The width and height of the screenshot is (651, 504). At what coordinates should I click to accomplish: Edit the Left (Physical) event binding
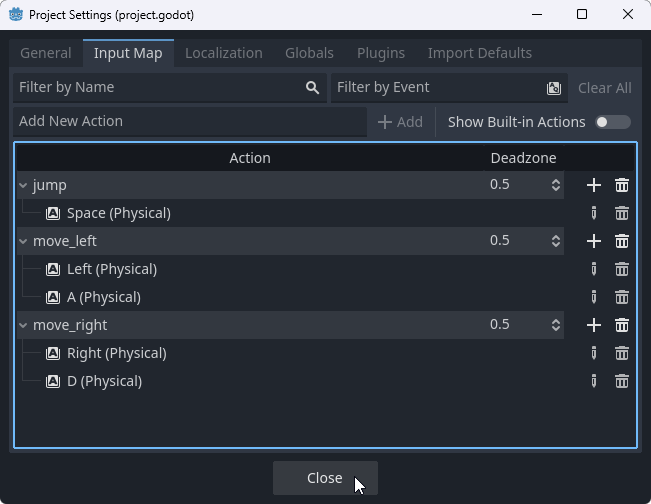click(594, 269)
